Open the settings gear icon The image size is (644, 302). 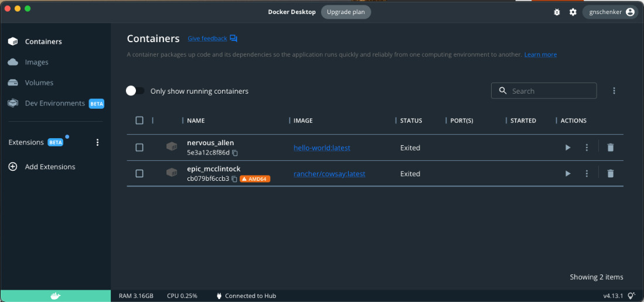(x=573, y=12)
